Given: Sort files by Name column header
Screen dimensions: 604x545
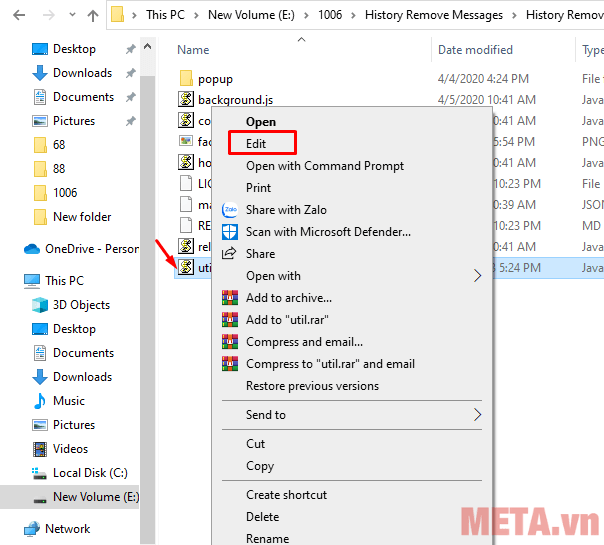Looking at the screenshot, I should (x=193, y=50).
